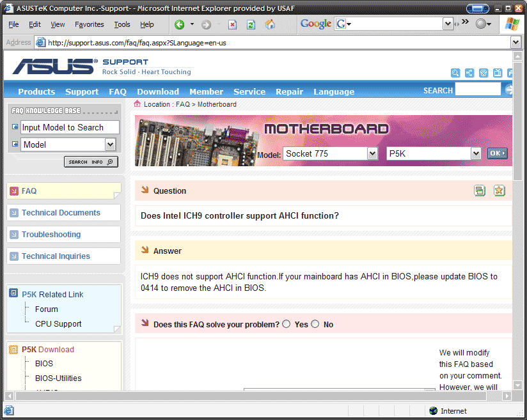Click the red arrow icon beside FAQ
This screenshot has width=527, height=420.
pos(14,191)
